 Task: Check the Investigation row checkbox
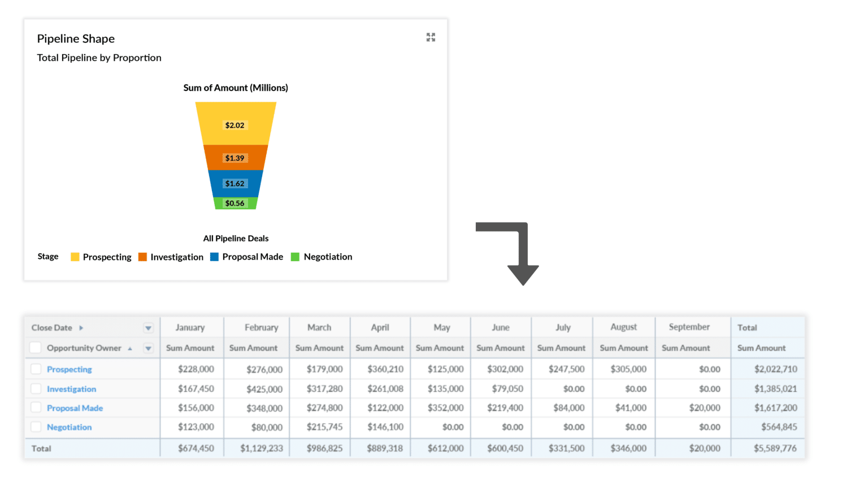(37, 388)
